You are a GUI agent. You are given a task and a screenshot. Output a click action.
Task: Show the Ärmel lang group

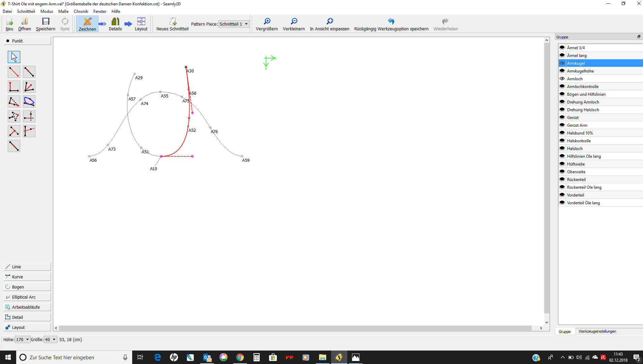click(x=562, y=56)
